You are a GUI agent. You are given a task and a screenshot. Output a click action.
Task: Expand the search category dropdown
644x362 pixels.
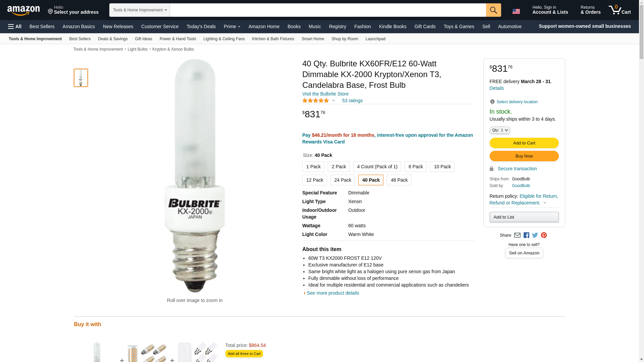(x=140, y=10)
